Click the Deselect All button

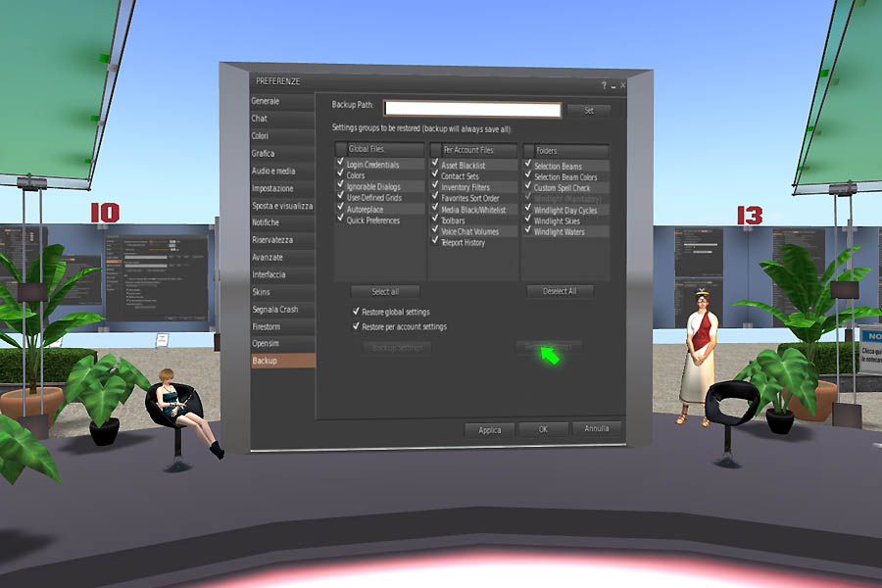coord(560,291)
